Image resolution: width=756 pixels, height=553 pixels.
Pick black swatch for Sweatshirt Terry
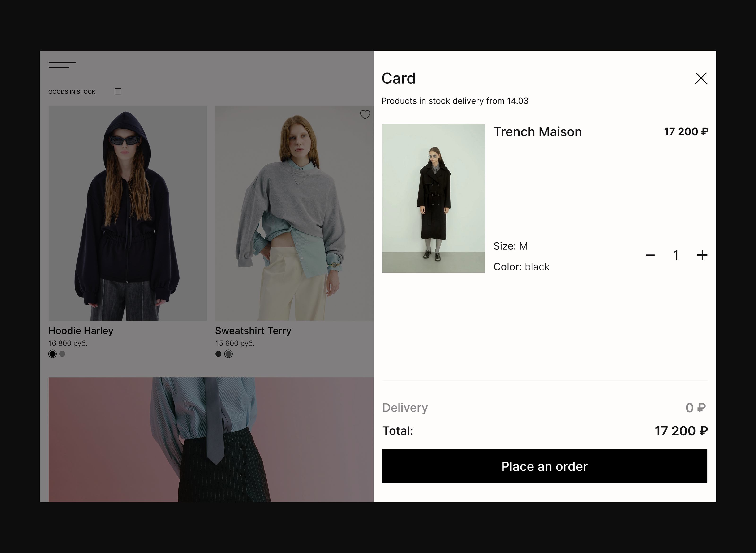click(219, 354)
